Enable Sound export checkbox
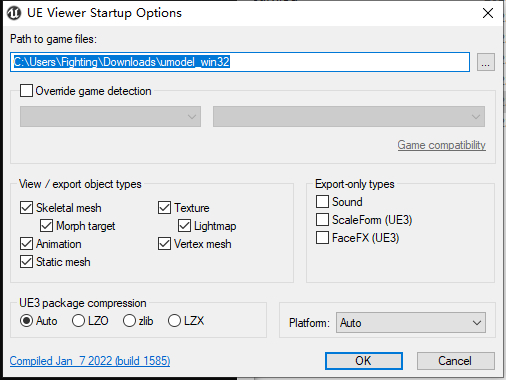The width and height of the screenshot is (506, 380). tap(322, 202)
